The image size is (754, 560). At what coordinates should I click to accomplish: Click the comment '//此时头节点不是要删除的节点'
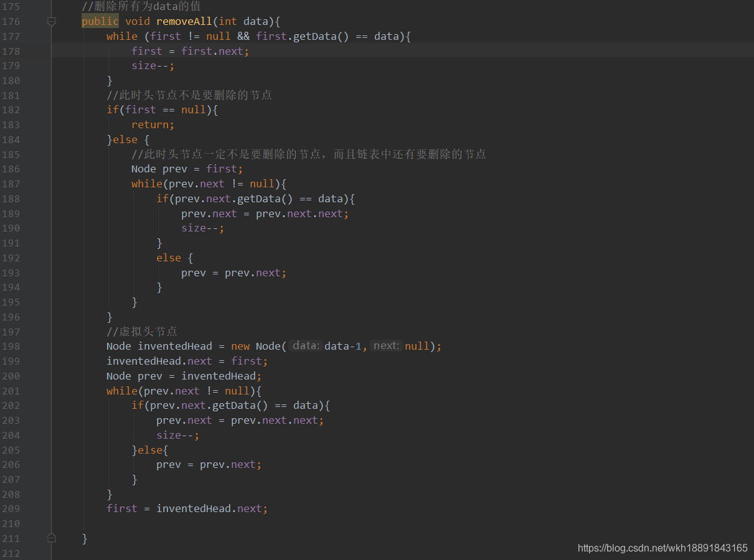[189, 95]
